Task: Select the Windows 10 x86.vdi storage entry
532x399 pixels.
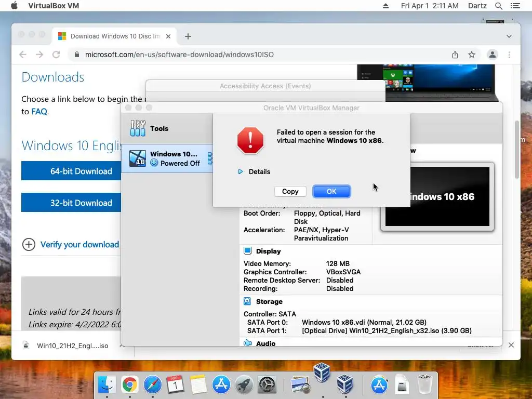Action: pos(364,322)
